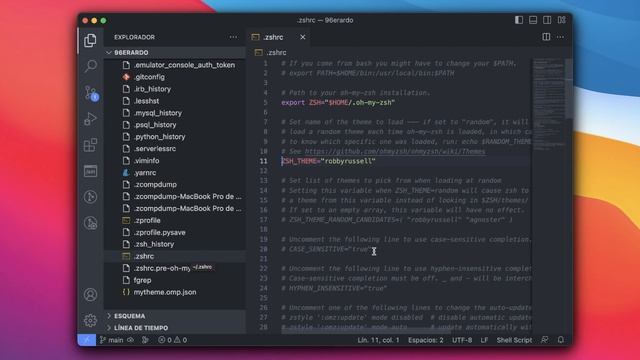640x360 pixels.
Task: Open the .yarnrc file
Action: pos(175,173)
